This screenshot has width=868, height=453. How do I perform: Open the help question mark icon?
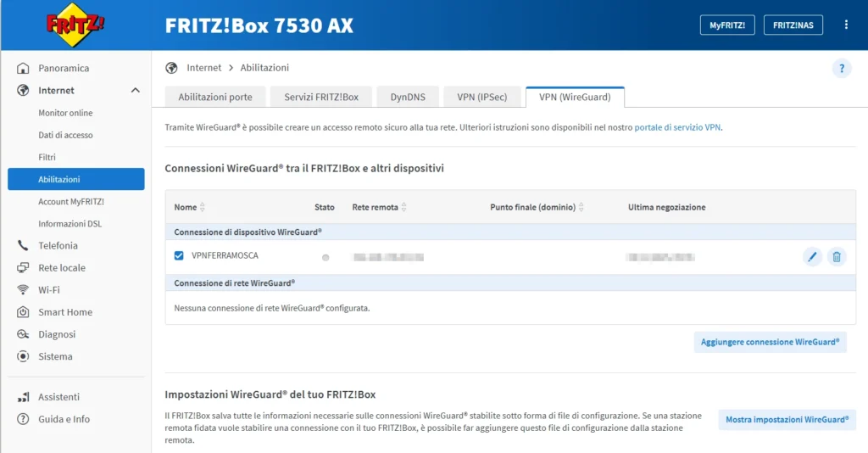tap(842, 68)
